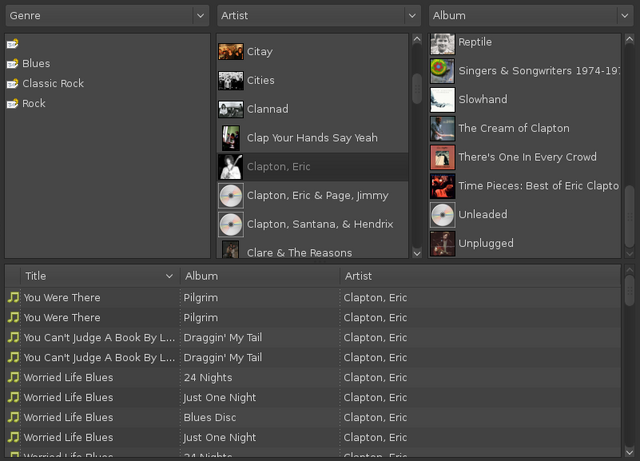This screenshot has width=640, height=461.
Task: Click note icon of first You Were There
Action: (x=13, y=297)
